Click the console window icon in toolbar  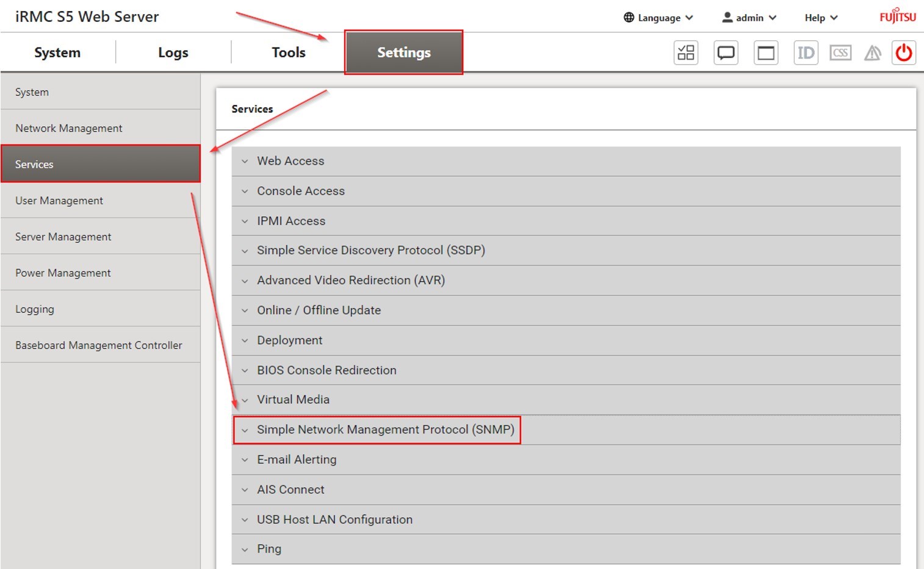(x=766, y=53)
